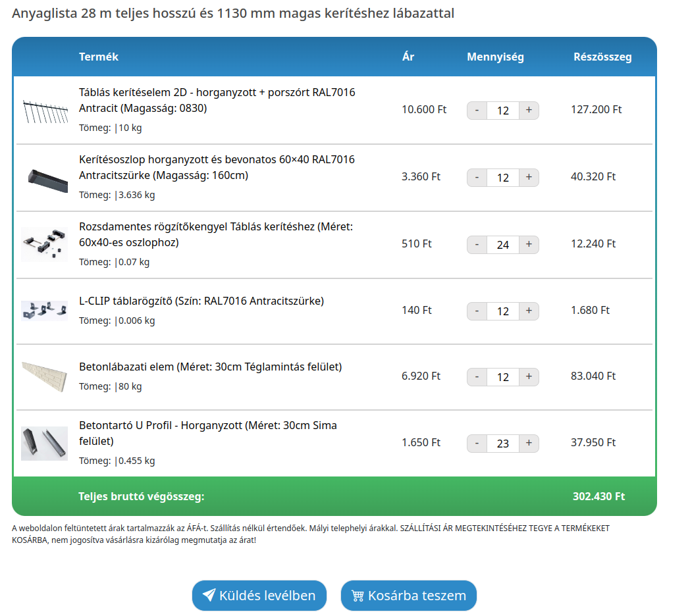The image size is (690, 616).
Task: Decrease quantity of Táblás kerítéselem 2D
Action: tap(477, 111)
